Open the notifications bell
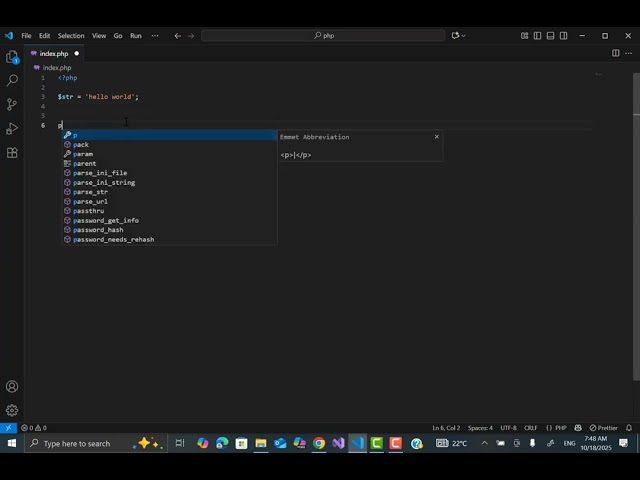The image size is (640, 480). coord(629,428)
